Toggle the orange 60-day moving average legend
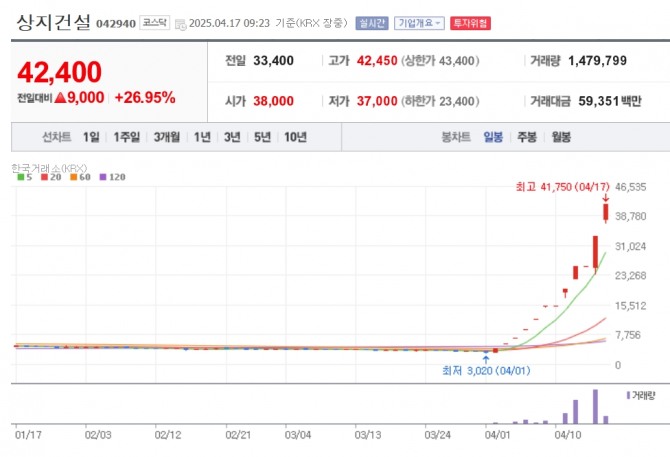Screen dimensions: 670x457 pyautogui.click(x=77, y=177)
